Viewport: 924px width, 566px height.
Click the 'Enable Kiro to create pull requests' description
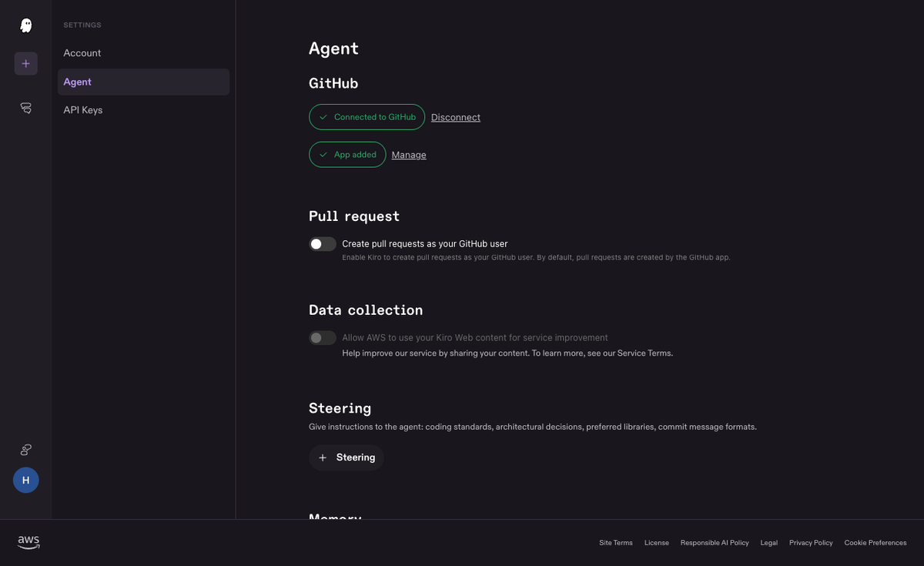536,258
